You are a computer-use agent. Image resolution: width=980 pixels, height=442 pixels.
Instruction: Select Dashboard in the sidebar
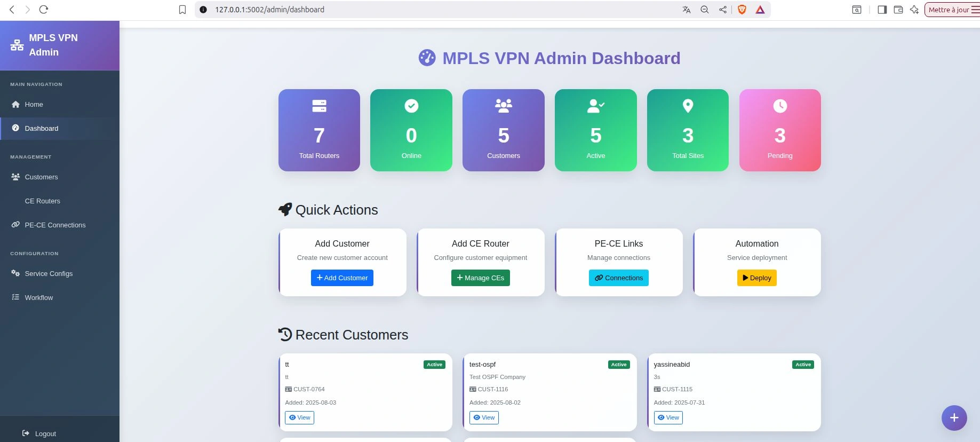(x=60, y=128)
